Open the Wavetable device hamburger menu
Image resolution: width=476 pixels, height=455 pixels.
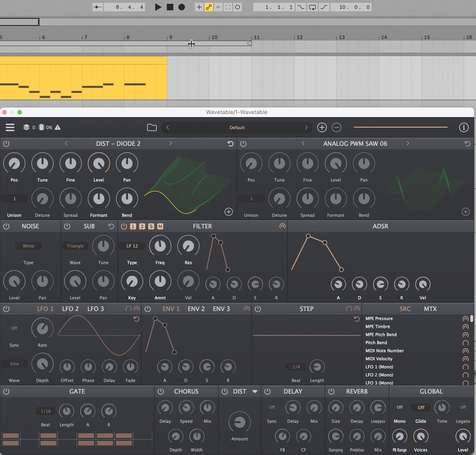(10, 127)
